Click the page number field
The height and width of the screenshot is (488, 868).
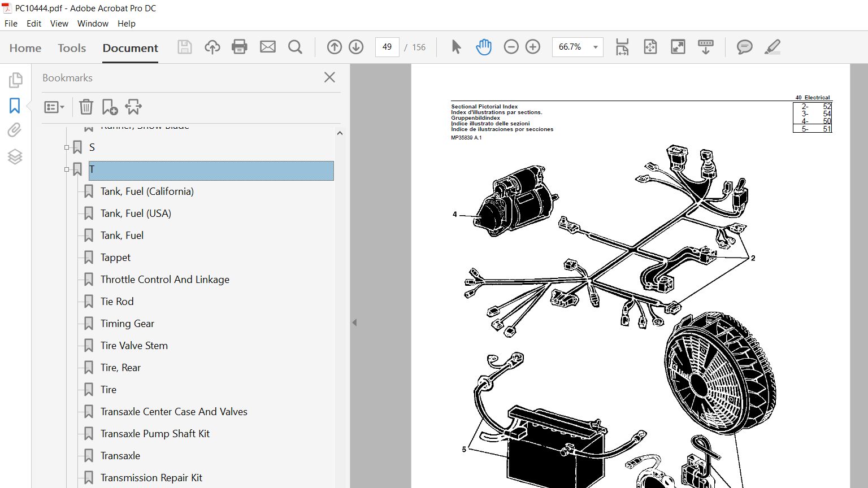[x=387, y=47]
